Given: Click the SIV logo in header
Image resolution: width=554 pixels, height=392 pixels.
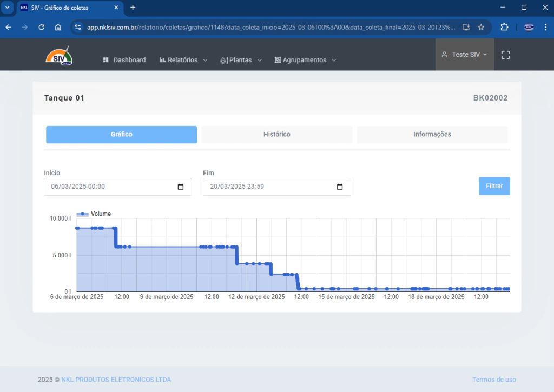Looking at the screenshot, I should (59, 56).
